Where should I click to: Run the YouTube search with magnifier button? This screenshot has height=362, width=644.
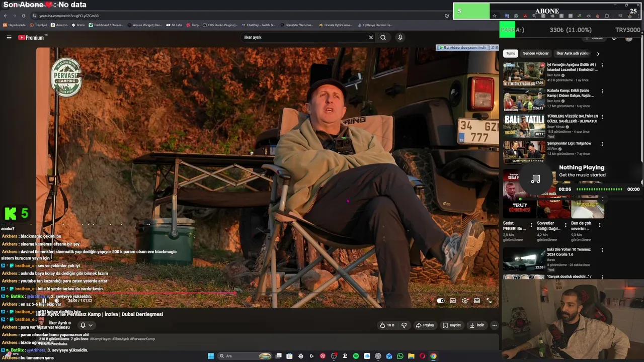pos(383,37)
